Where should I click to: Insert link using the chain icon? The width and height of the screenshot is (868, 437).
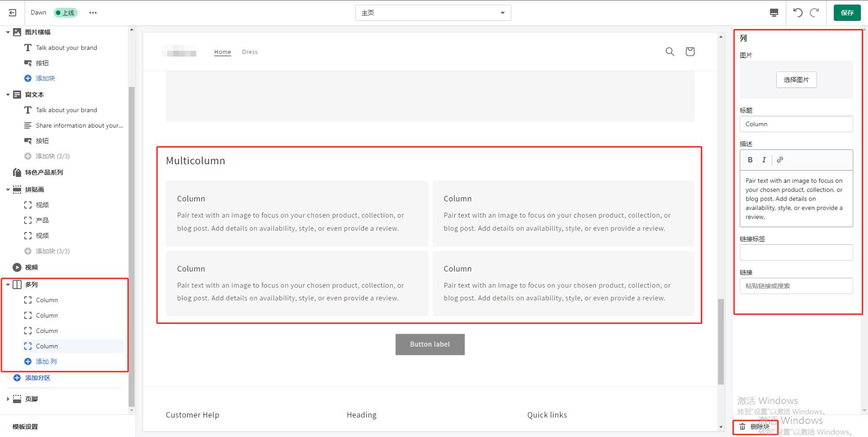780,160
